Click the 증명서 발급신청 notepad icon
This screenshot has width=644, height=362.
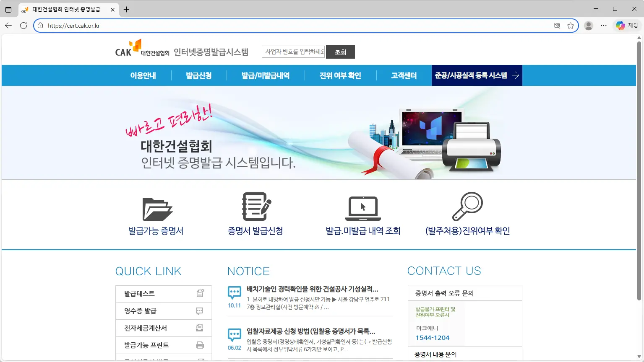click(x=255, y=206)
